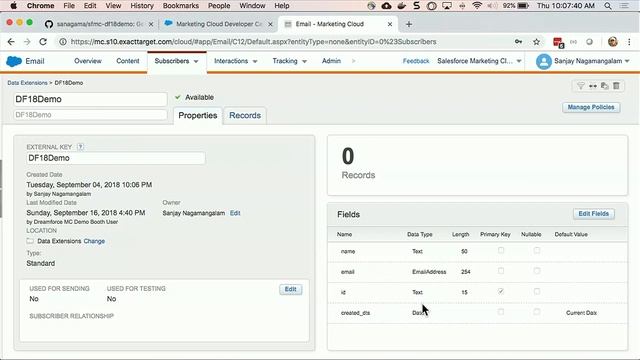Screen dimensions: 640x360
Task: Bookmark this page with the star
Action: [536, 42]
